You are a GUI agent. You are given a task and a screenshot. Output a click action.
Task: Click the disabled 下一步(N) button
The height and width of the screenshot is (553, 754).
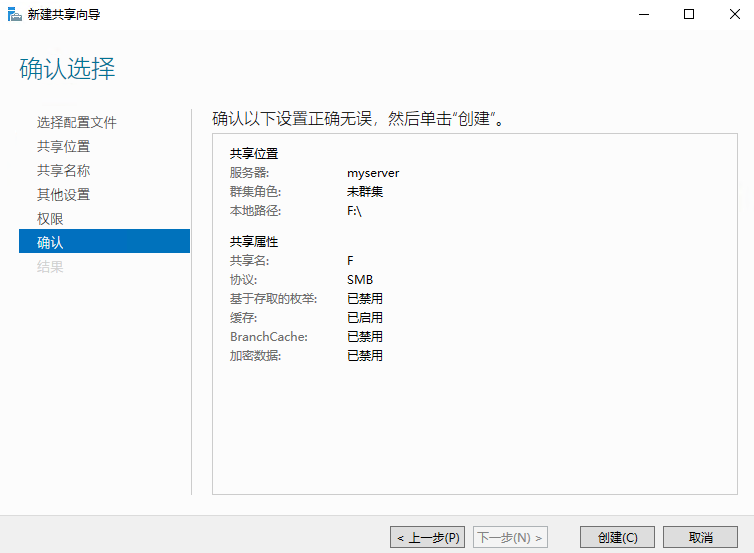510,538
